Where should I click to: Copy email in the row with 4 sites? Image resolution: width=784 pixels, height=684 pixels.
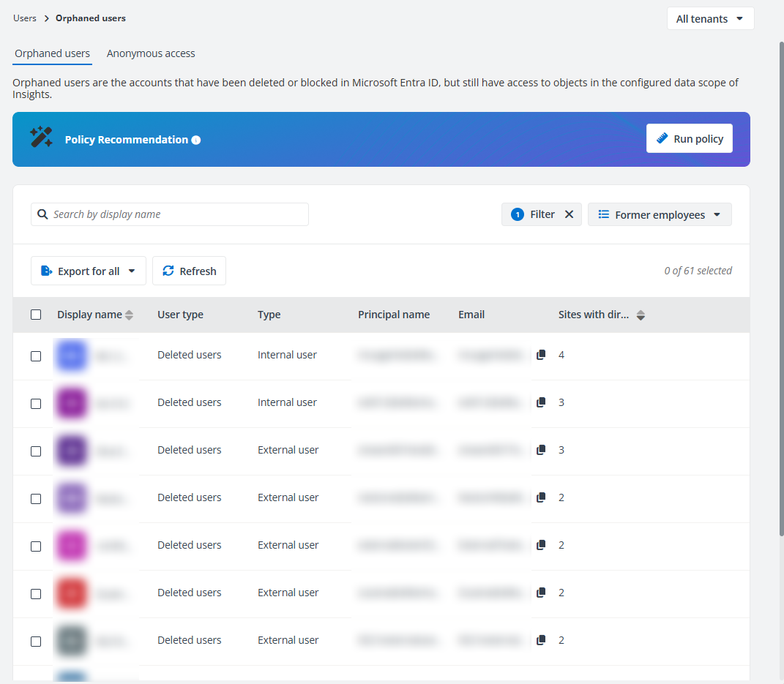click(541, 355)
